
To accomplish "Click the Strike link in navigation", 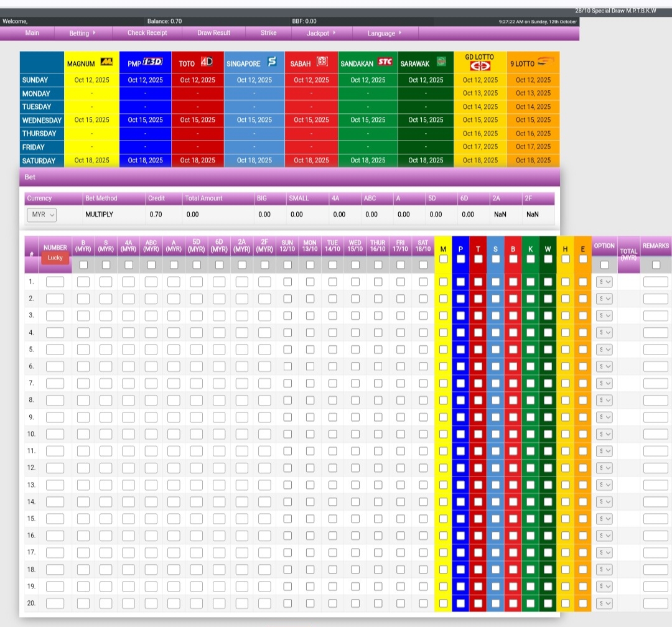I will coord(268,33).
